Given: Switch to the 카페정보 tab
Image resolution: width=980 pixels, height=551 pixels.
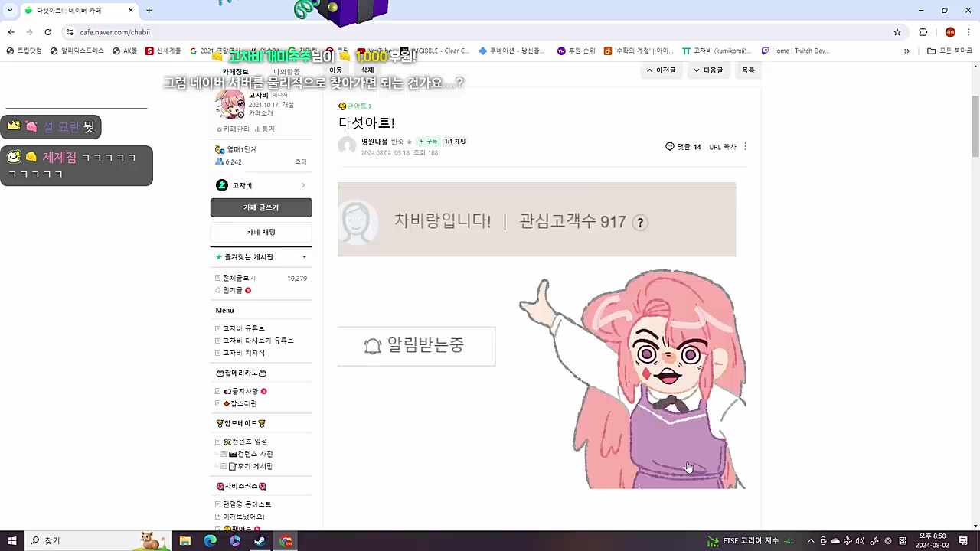Looking at the screenshot, I should [235, 71].
